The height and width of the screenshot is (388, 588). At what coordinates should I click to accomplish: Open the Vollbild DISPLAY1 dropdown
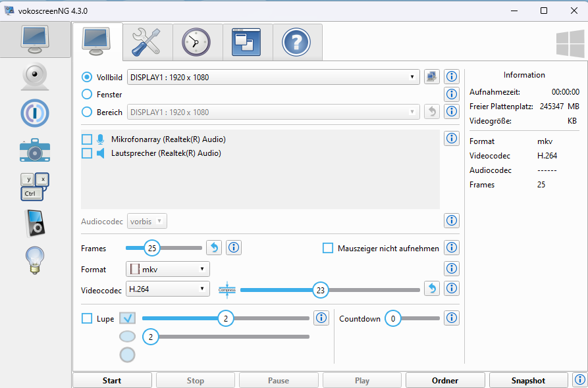pyautogui.click(x=273, y=77)
